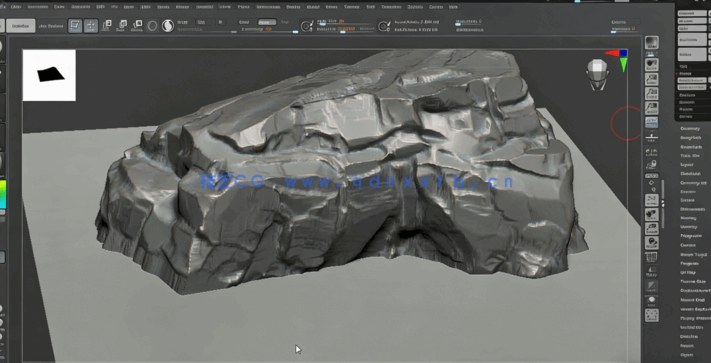This screenshot has width=711, height=363.
Task: Click the silhouette thumbnail preview
Action: tap(49, 75)
